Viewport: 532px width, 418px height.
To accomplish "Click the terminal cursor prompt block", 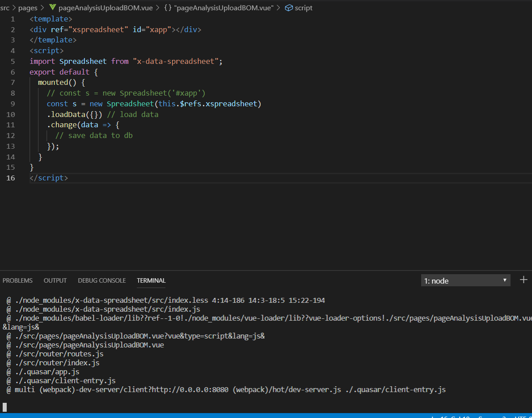I will (x=4, y=407).
